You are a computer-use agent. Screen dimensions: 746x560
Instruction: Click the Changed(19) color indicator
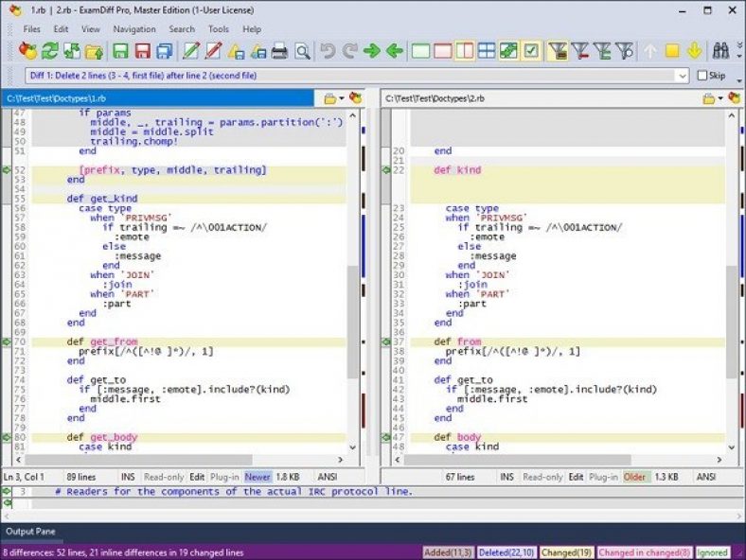click(568, 552)
